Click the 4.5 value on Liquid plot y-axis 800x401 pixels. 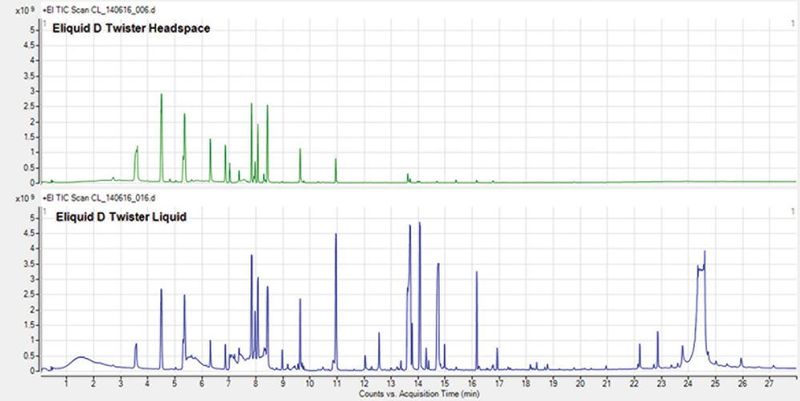point(29,234)
